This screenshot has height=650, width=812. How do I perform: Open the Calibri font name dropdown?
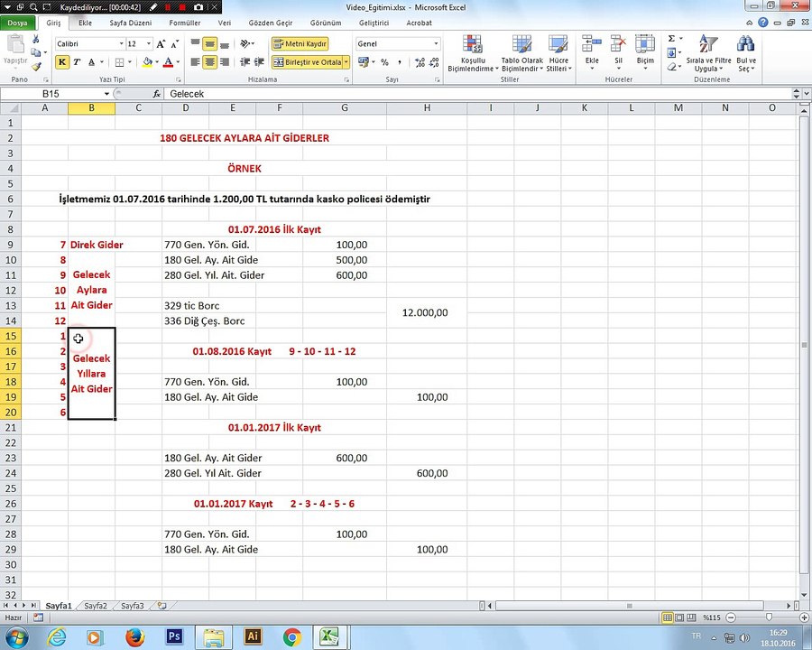121,43
